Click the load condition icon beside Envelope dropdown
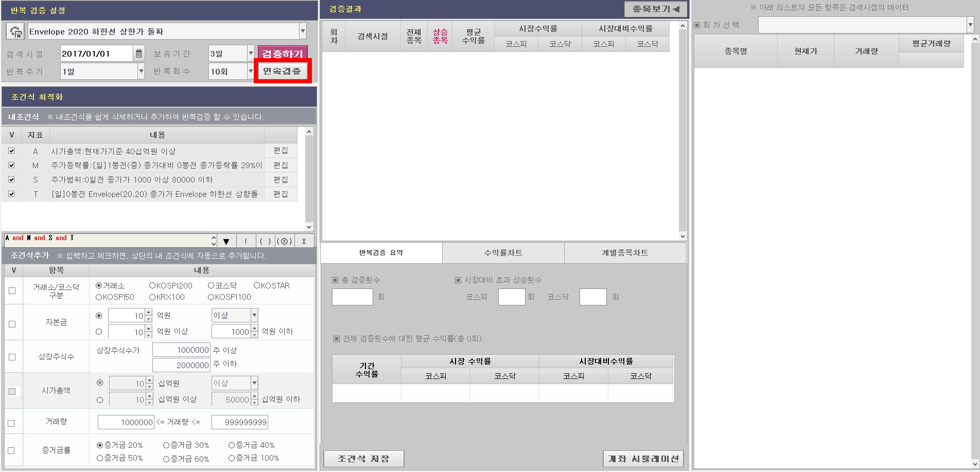The height and width of the screenshot is (472, 980). 15,31
